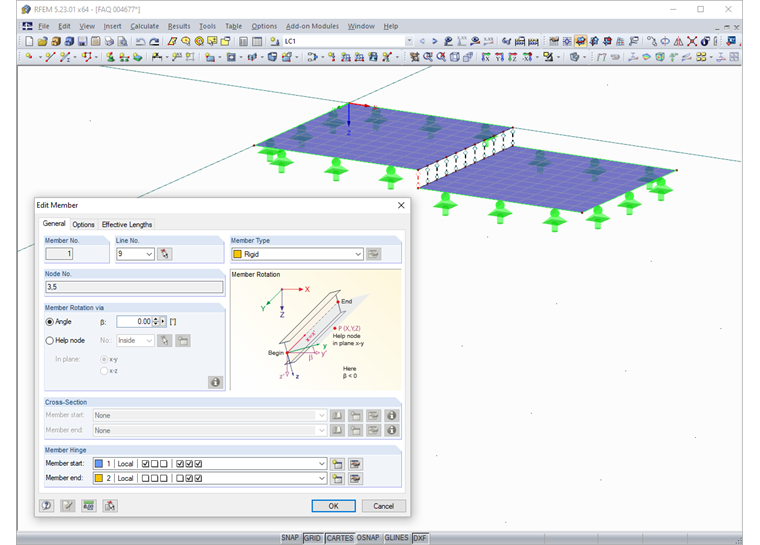Click the OK button
This screenshot has width=760, height=545.
(333, 506)
